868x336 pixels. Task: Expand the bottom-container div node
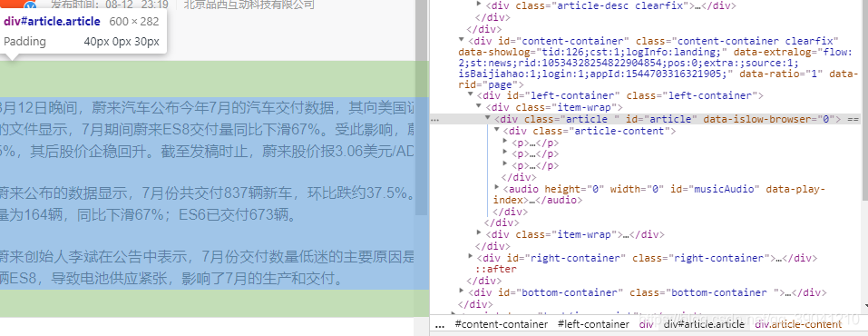click(462, 292)
